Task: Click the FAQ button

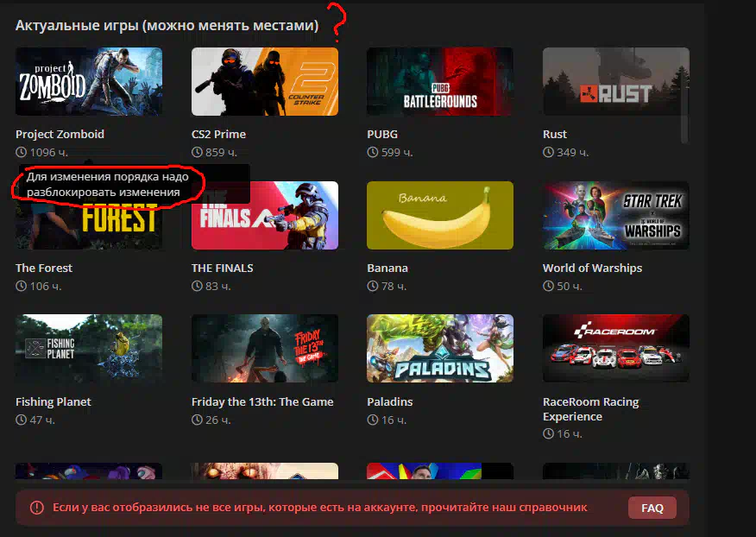Action: [652, 508]
